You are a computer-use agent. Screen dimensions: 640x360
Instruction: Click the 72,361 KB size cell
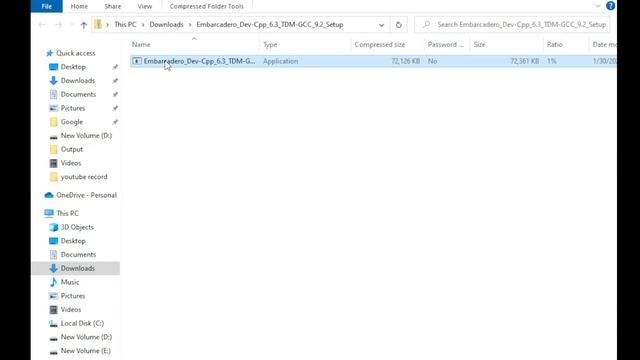pyautogui.click(x=524, y=61)
